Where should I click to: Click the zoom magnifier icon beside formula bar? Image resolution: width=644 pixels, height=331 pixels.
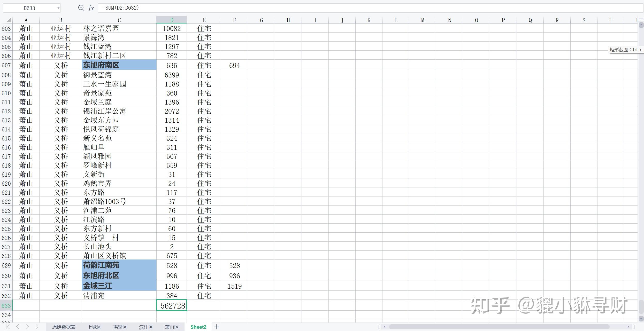pos(81,8)
